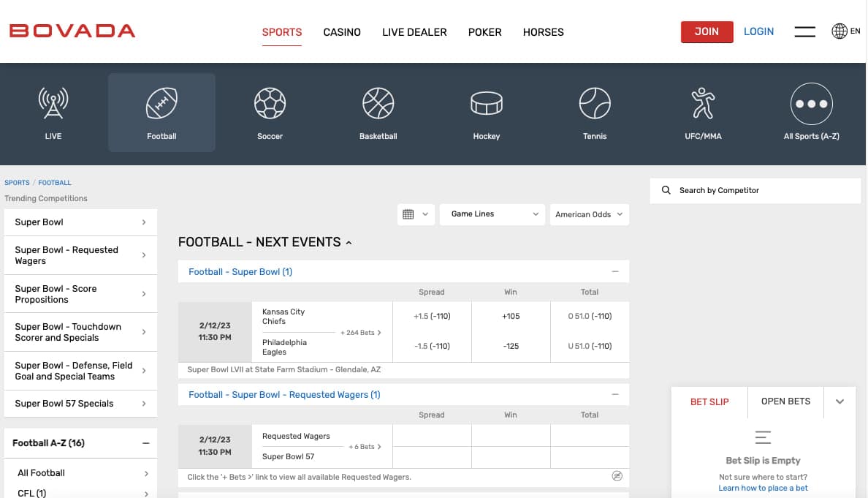Click Philadelphia Eagles team name
868x498 pixels.
click(284, 347)
